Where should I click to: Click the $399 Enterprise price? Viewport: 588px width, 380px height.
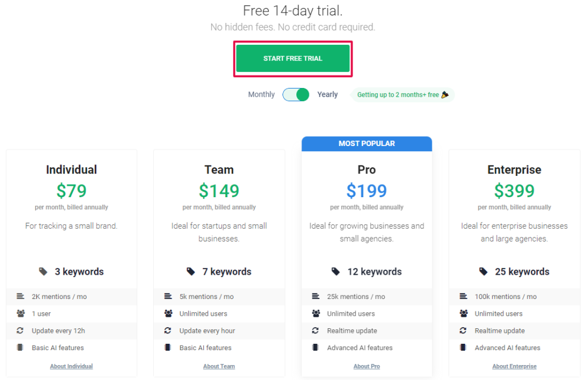click(514, 191)
